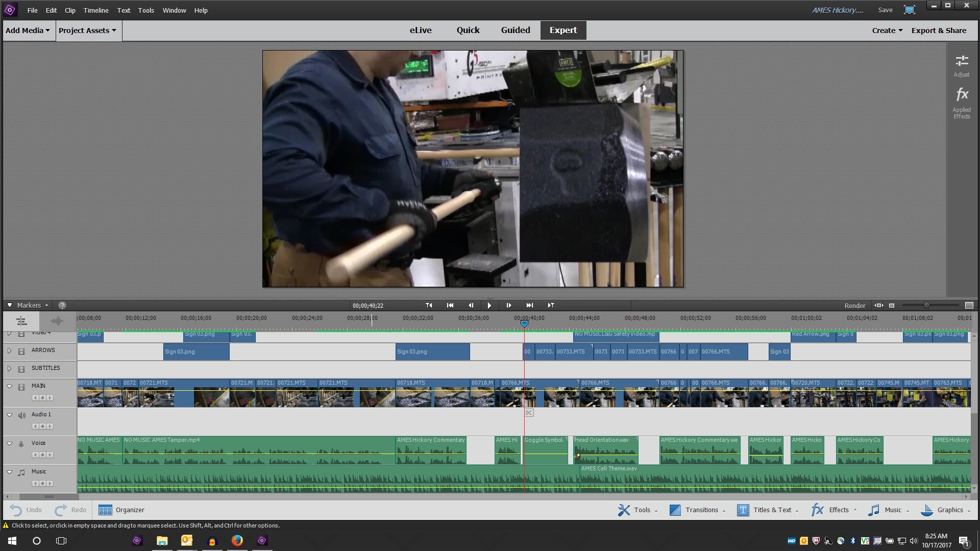Toggle the audio waveform view button
Viewport: 980px width, 551px height.
[x=57, y=321]
